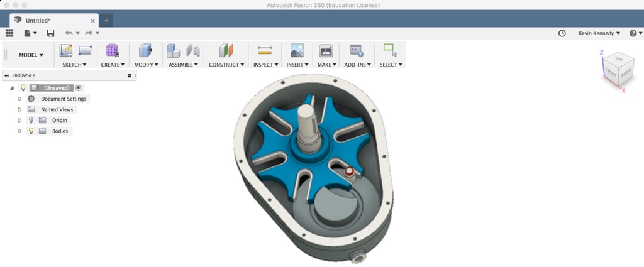Toggle the Origin folder visibility lightbulb
The height and width of the screenshot is (267, 644).
click(31, 120)
